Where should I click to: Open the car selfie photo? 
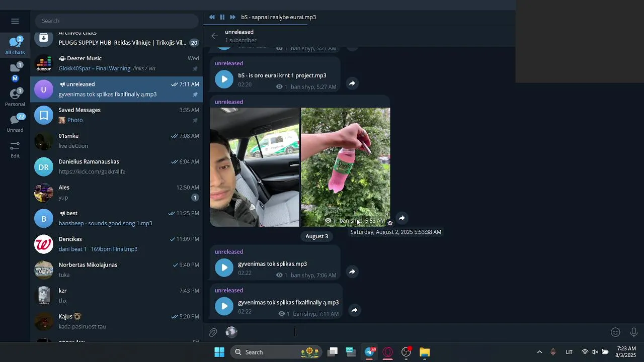[255, 167]
